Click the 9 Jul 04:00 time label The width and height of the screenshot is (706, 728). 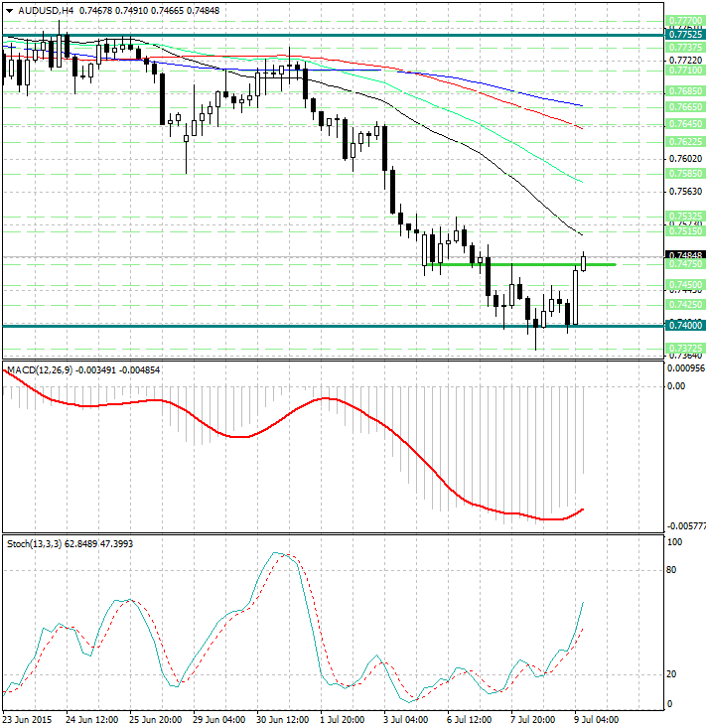click(x=599, y=718)
